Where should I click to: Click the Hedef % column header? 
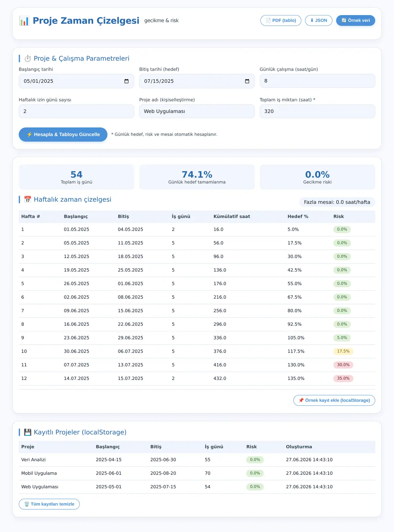point(298,216)
